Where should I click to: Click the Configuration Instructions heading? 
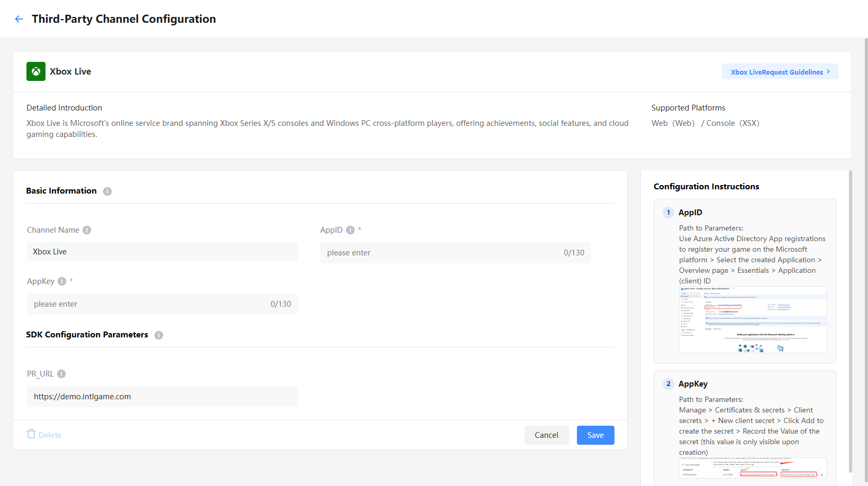707,187
